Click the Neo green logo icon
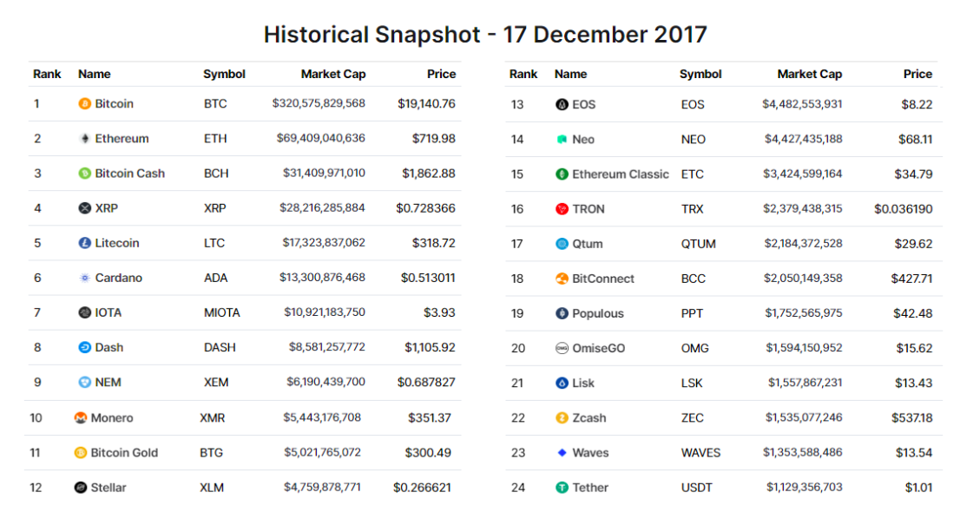The height and width of the screenshot is (525, 980). pos(562,140)
